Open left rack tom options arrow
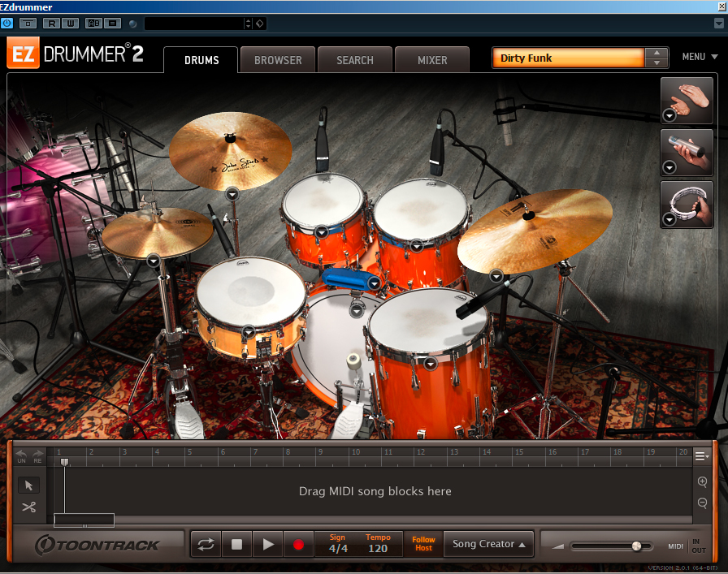The width and height of the screenshot is (728, 574). coord(321,231)
